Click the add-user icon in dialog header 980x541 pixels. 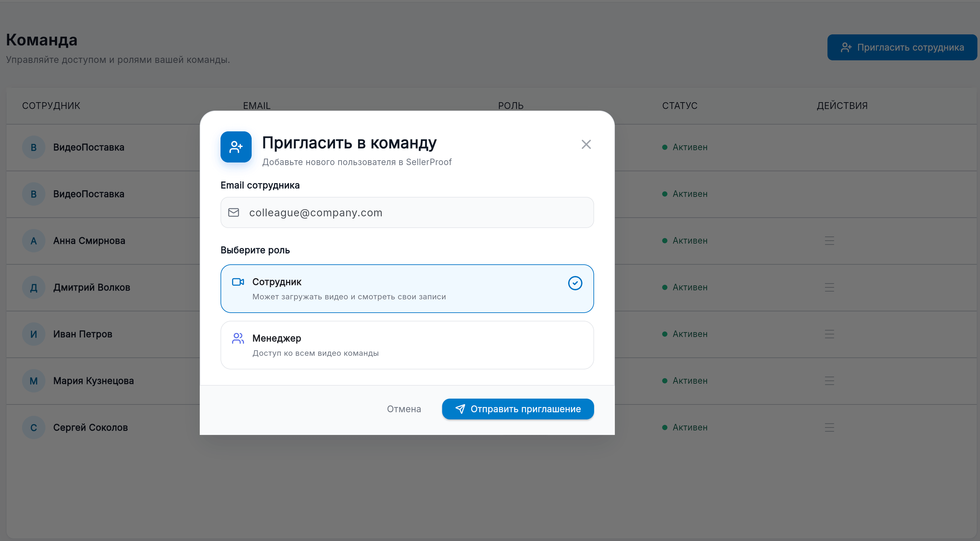click(x=236, y=147)
